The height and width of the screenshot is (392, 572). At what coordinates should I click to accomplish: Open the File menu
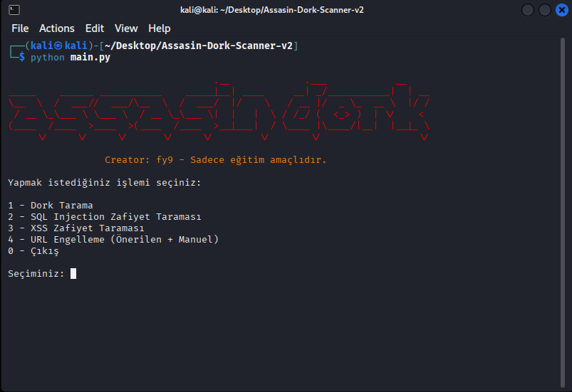coord(20,28)
